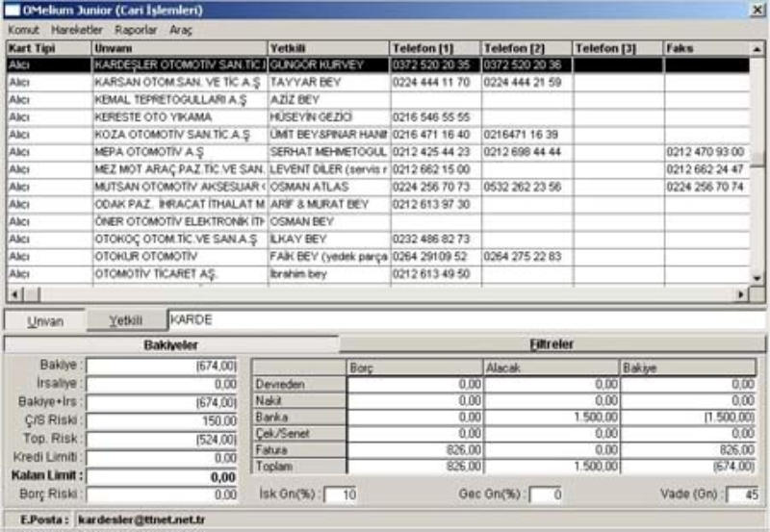Click the Kredi Limiti value field
Image resolution: width=770 pixels, height=532 pixels.
(162, 458)
